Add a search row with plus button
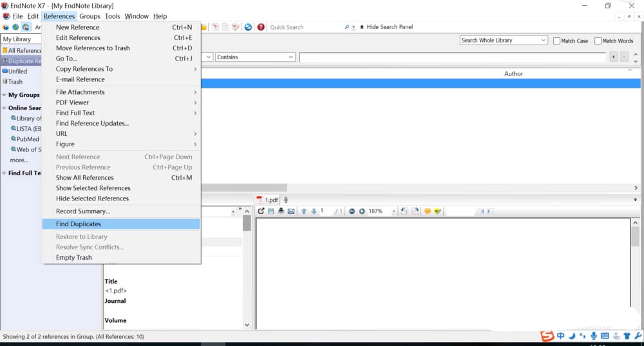644x346 pixels. 613,57
